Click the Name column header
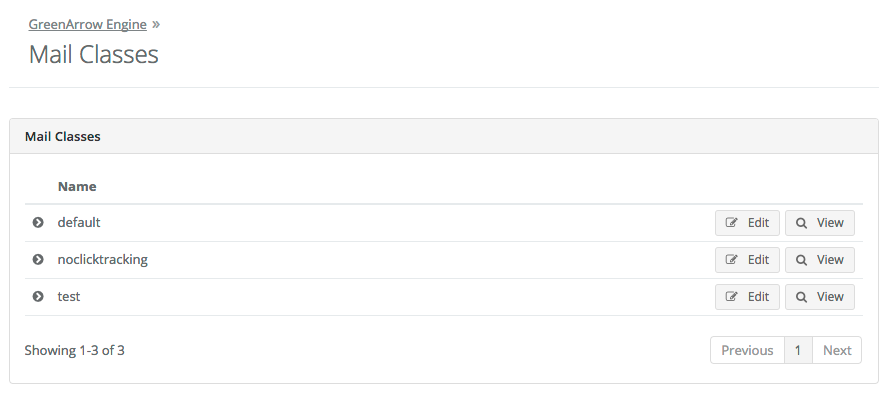This screenshot has width=888, height=402. tap(77, 186)
